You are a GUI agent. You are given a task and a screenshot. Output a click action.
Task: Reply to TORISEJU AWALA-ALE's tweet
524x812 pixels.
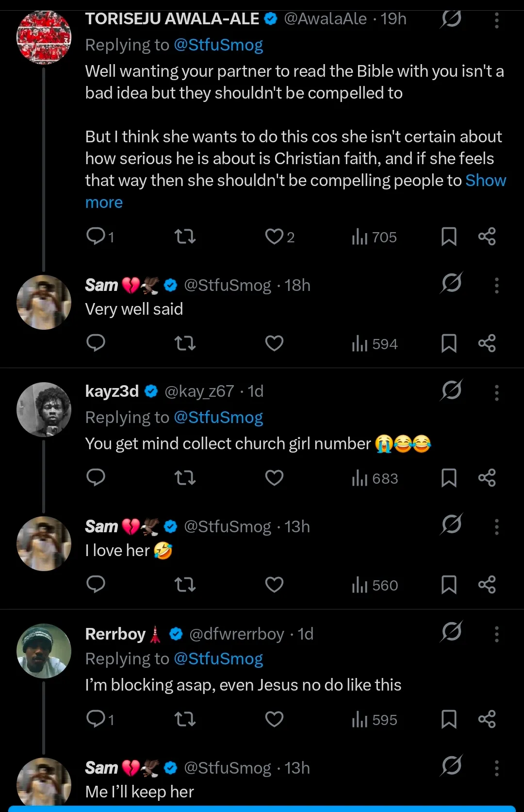point(96,237)
